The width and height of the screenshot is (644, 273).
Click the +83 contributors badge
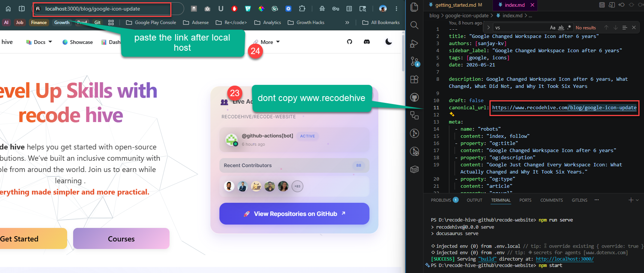pyautogui.click(x=297, y=186)
